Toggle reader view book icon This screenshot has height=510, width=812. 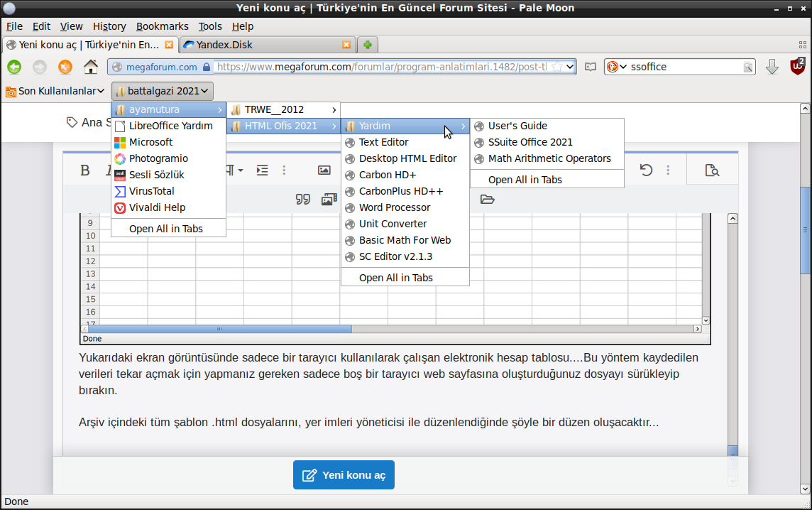pyautogui.click(x=591, y=67)
